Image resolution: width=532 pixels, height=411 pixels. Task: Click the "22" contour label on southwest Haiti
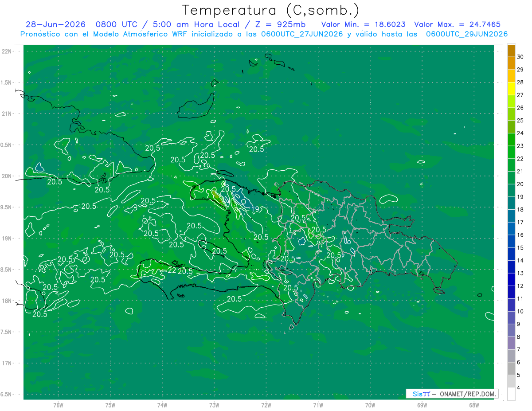[172, 270]
